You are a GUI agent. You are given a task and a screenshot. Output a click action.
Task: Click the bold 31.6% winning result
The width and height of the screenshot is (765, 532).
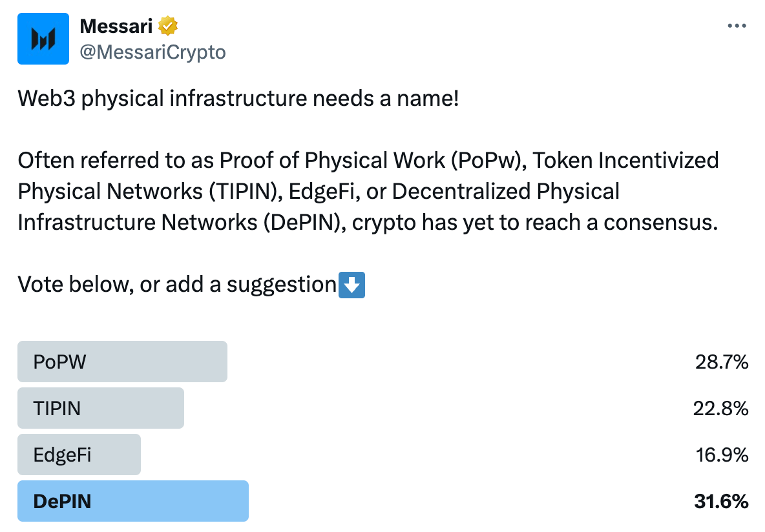pyautogui.click(x=721, y=501)
